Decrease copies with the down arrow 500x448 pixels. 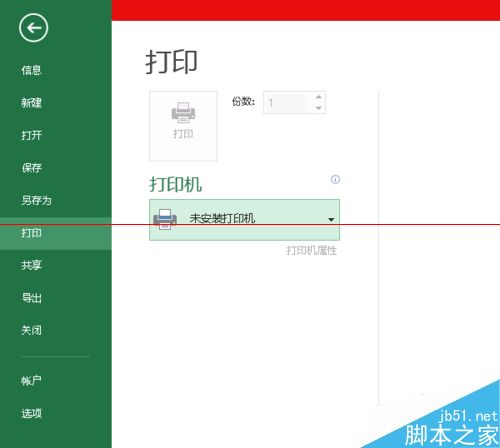[319, 108]
